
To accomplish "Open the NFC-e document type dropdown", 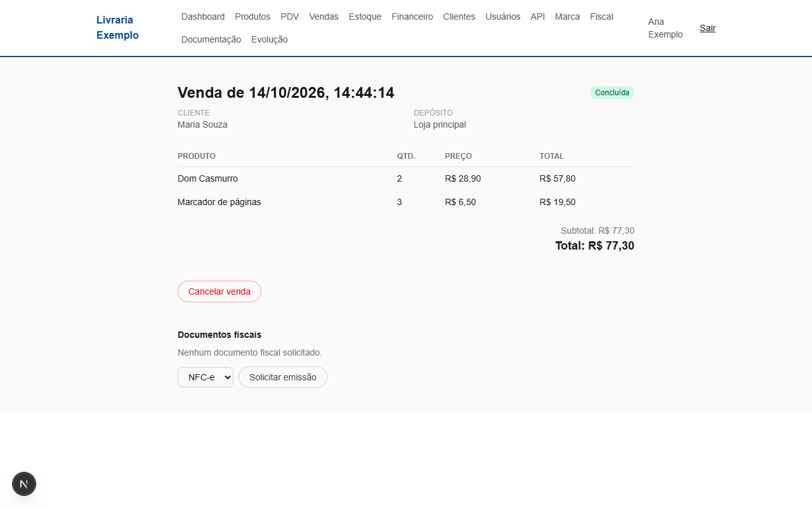I will [206, 377].
